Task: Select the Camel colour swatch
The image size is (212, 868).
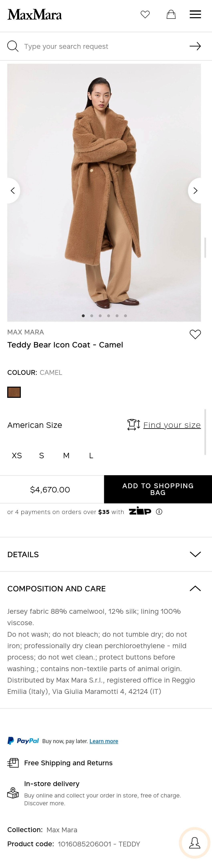Action: tap(14, 392)
